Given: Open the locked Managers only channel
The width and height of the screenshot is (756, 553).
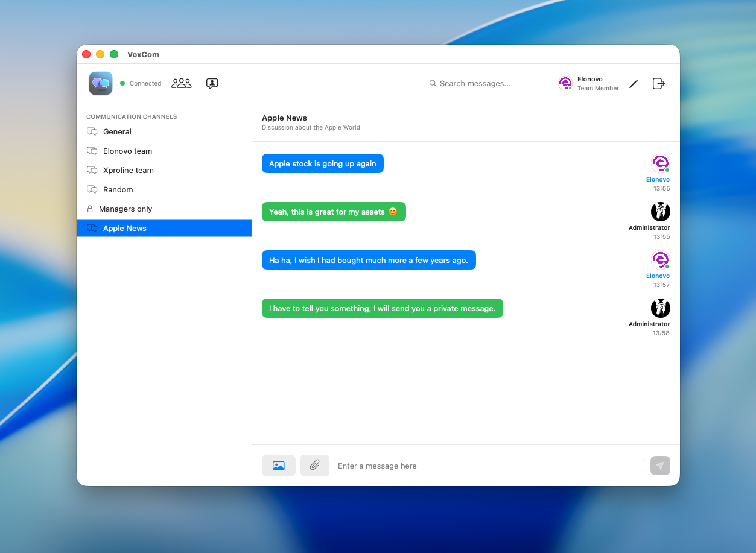Looking at the screenshot, I should pyautogui.click(x=125, y=209).
